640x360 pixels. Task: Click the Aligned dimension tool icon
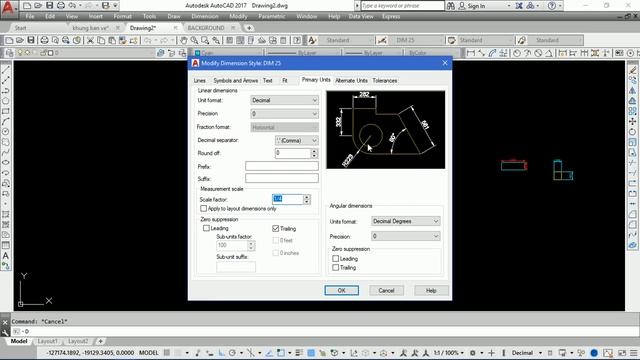coord(481,53)
